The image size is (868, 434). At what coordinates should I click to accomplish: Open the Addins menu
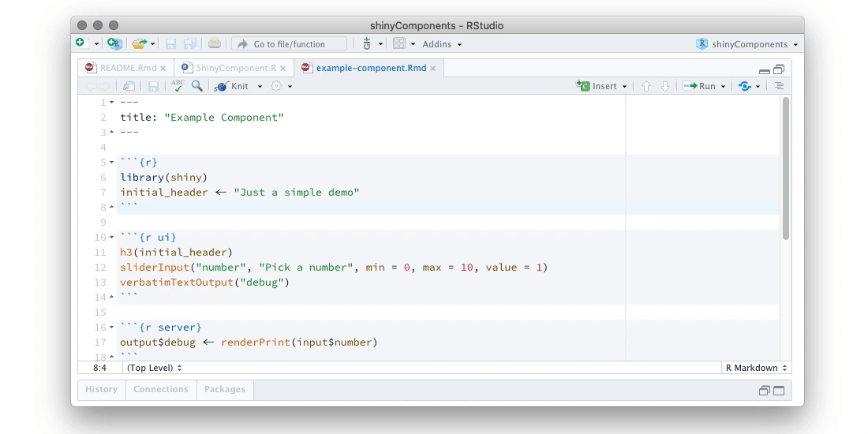coord(442,43)
